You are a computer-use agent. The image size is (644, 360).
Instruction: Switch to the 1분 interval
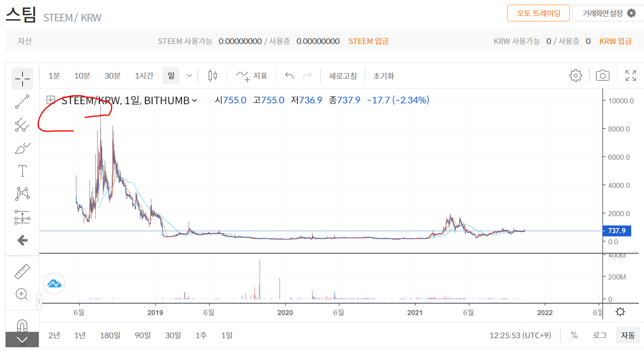(x=54, y=76)
